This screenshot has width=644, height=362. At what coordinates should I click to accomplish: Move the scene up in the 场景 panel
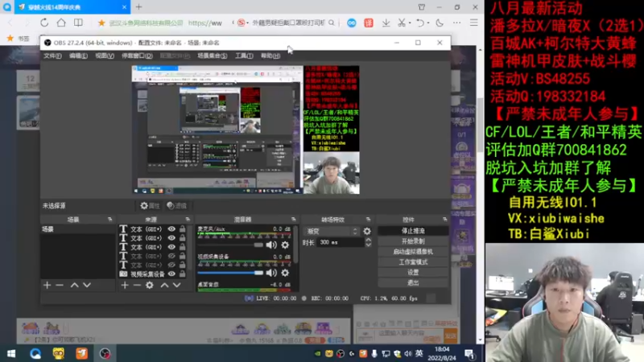[74, 285]
